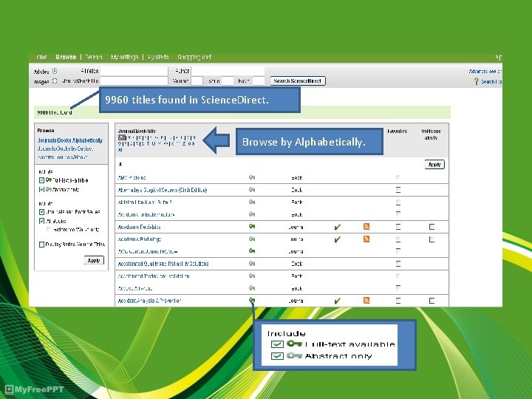Image resolution: width=532 pixels, height=399 pixels.
Task: Click Apply button under Volume/issue alerts column
Action: tap(434, 164)
